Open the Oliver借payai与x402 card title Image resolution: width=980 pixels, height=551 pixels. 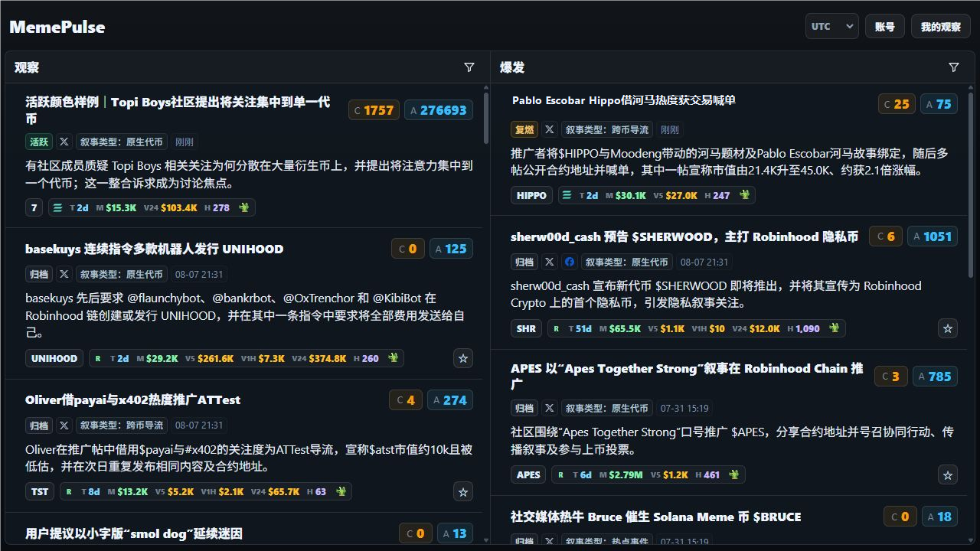point(132,399)
